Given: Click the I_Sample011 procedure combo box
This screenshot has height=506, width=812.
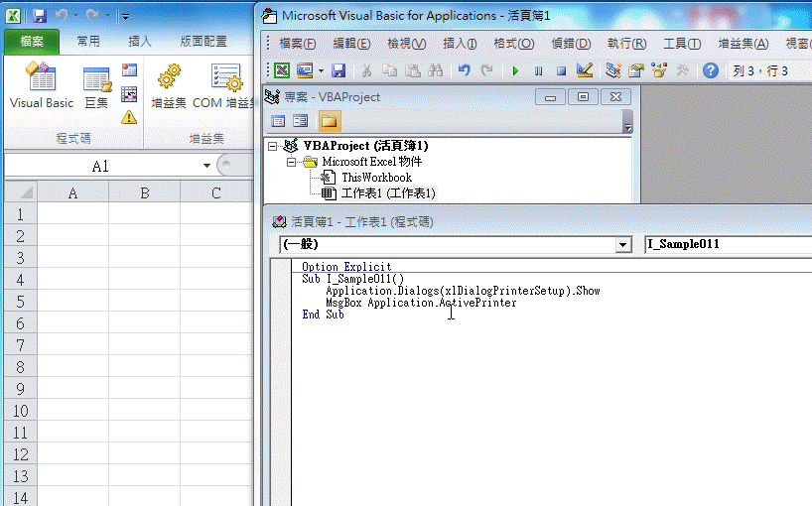Looking at the screenshot, I should coord(728,244).
